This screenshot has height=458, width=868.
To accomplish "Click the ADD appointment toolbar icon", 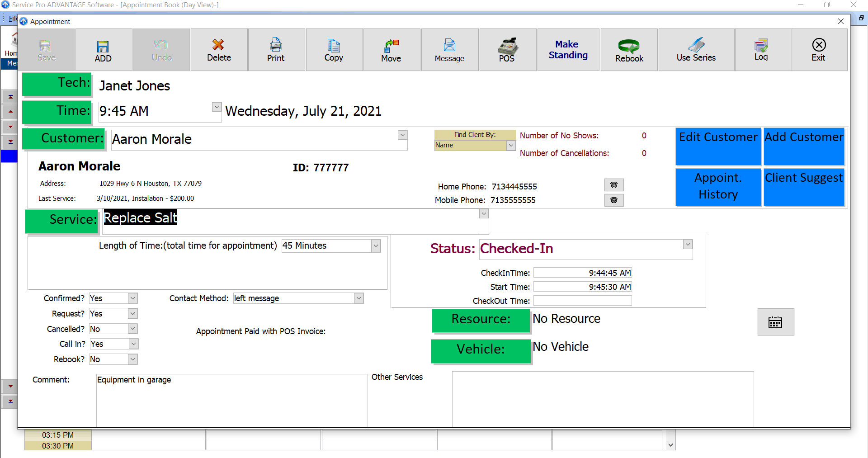I will [x=104, y=50].
